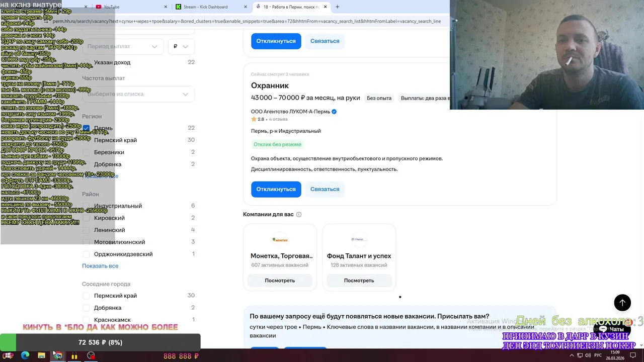This screenshot has width=644, height=362.
Task: Click the address bar URL
Action: point(247,22)
